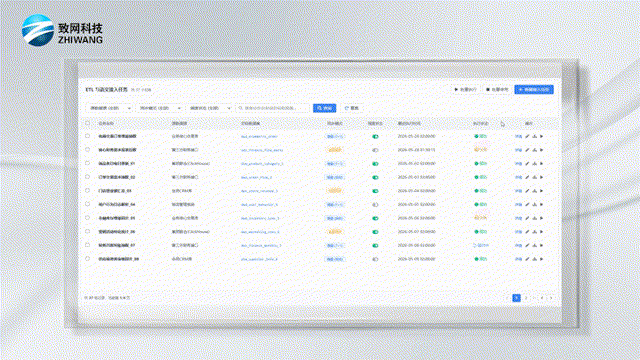
Task: Open the details link for the task ending _08
Action: (x=518, y=259)
